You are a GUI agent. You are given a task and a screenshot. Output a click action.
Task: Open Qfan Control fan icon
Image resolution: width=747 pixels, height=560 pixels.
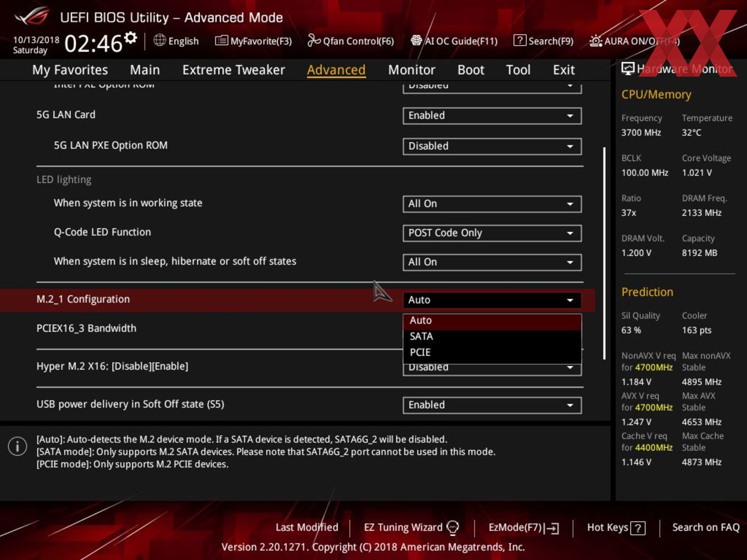(314, 40)
